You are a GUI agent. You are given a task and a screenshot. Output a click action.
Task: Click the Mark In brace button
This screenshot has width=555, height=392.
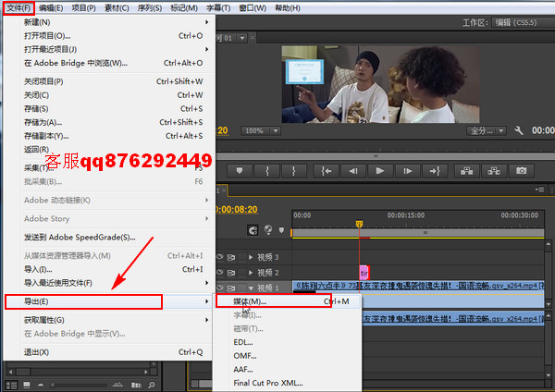pyautogui.click(x=267, y=171)
